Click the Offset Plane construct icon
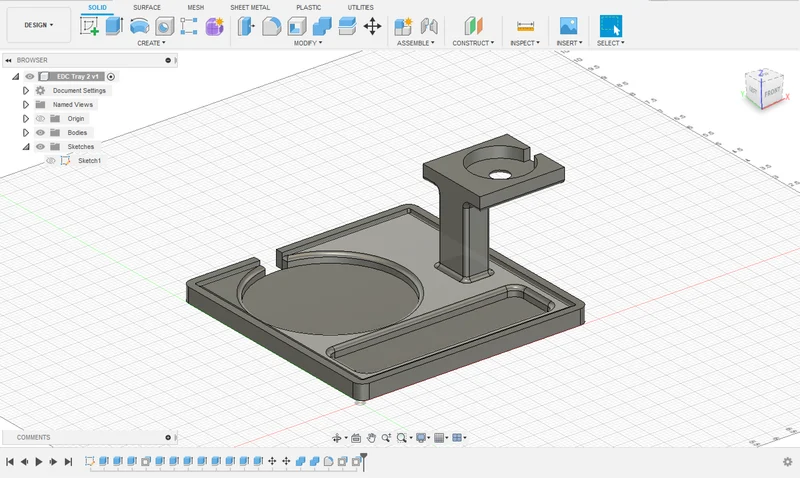This screenshot has height=478, width=800. (x=473, y=27)
